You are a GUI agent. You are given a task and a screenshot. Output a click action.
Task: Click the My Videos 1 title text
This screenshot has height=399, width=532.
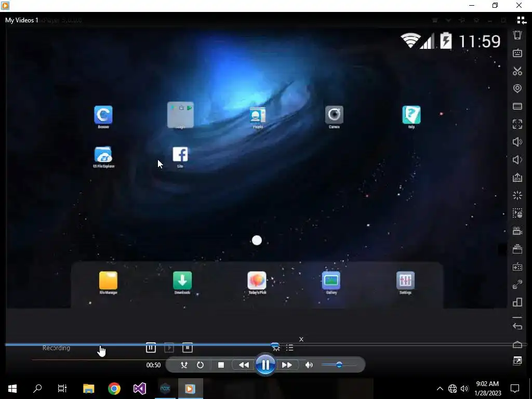coord(22,20)
